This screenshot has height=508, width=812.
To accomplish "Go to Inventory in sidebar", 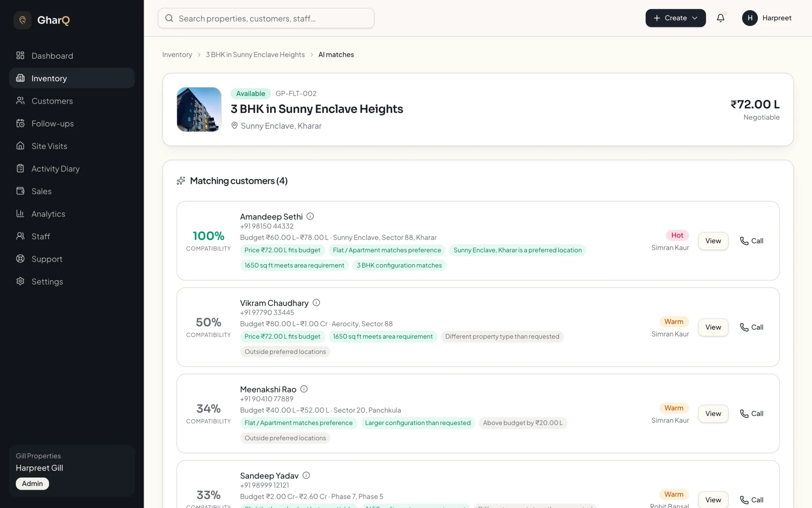I will pos(72,78).
